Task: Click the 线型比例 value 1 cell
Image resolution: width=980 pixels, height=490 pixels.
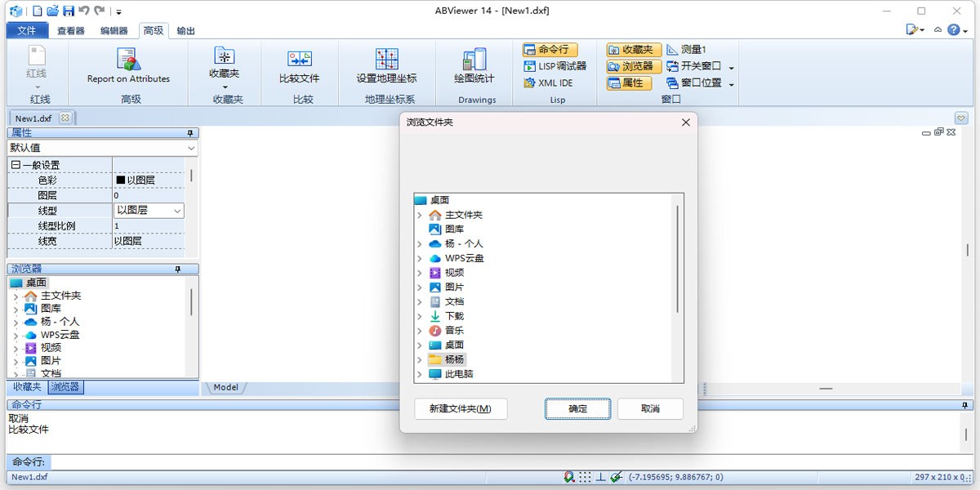Action: tap(148, 226)
